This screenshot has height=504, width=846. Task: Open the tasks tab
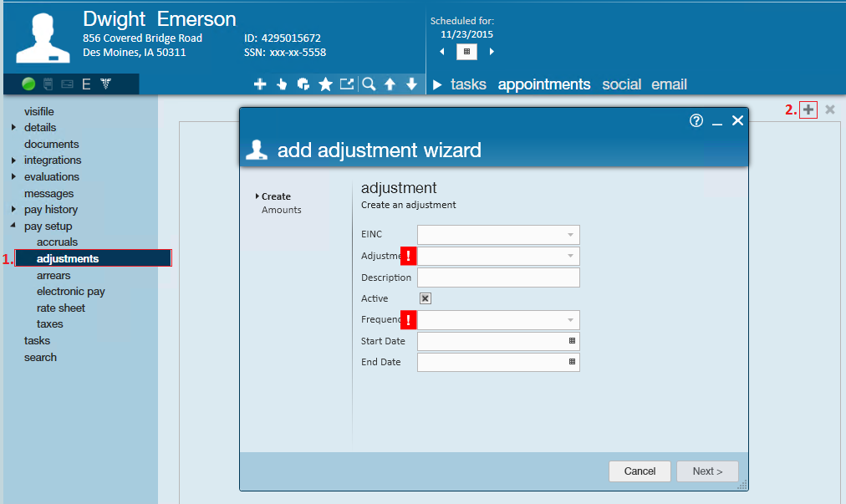tap(468, 84)
